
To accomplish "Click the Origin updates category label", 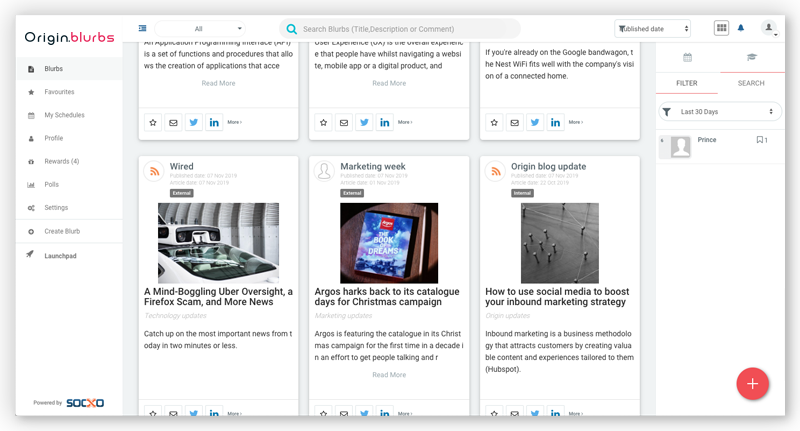I will [508, 316].
